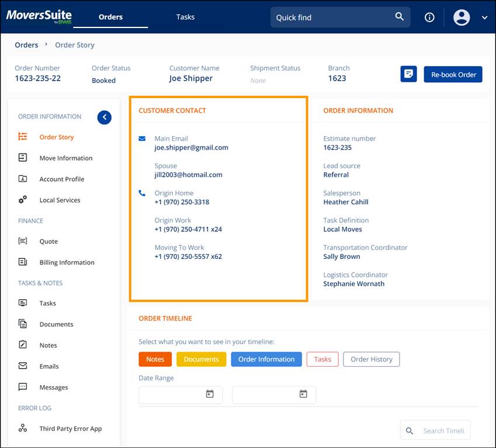The image size is (496, 448).
Task: Select the Third Party Error App icon
Action: point(23,428)
